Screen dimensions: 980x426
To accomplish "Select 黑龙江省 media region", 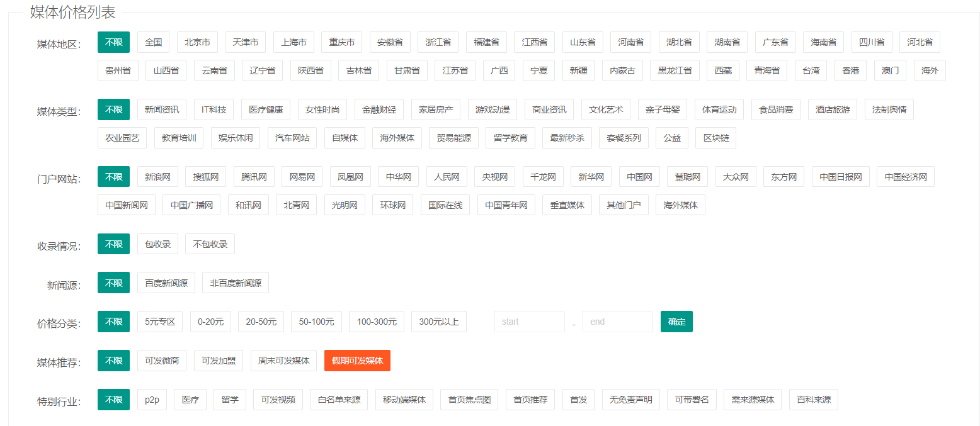I will (x=675, y=70).
